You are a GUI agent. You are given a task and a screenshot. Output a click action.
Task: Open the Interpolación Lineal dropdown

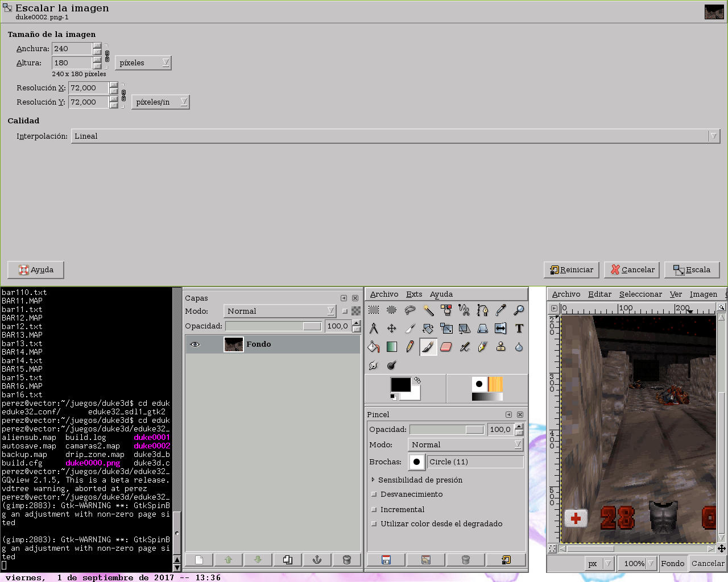pyautogui.click(x=396, y=136)
